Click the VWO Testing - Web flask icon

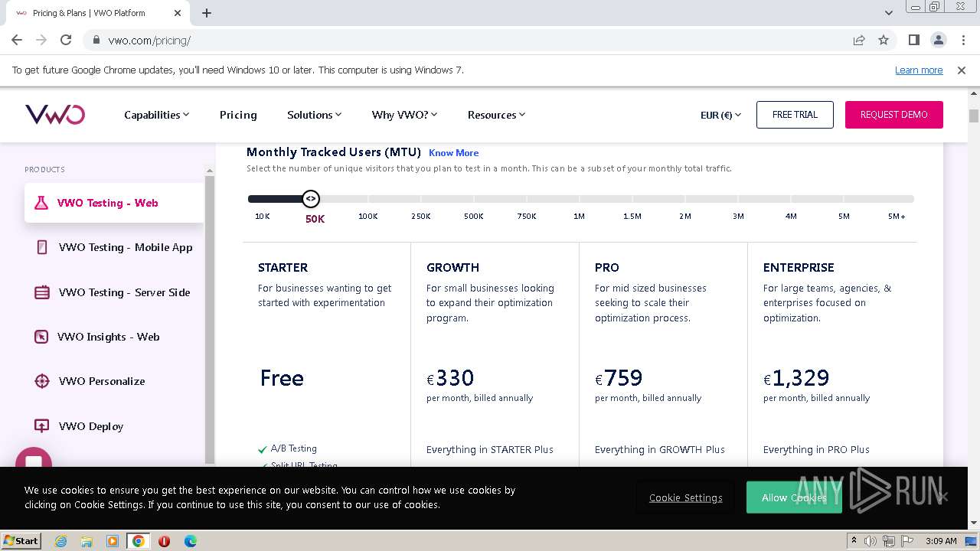coord(41,203)
